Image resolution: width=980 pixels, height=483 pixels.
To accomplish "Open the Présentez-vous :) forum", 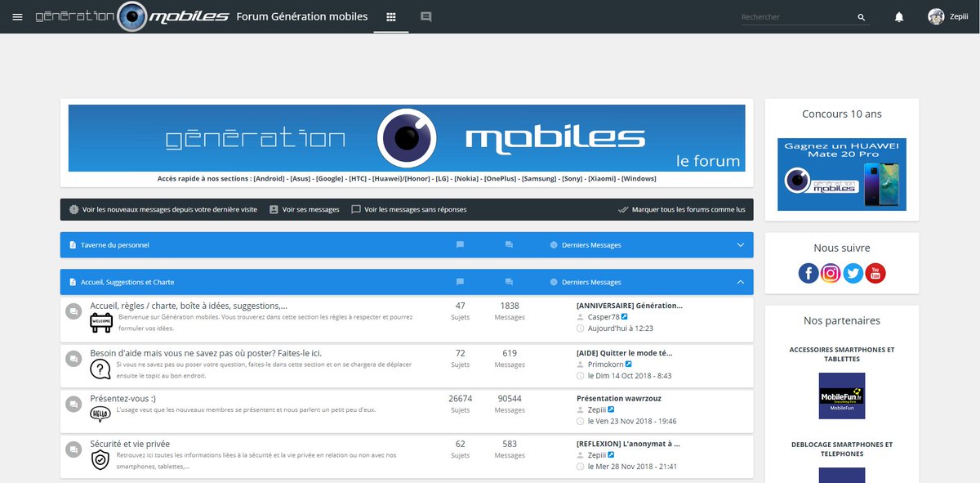I will 123,399.
